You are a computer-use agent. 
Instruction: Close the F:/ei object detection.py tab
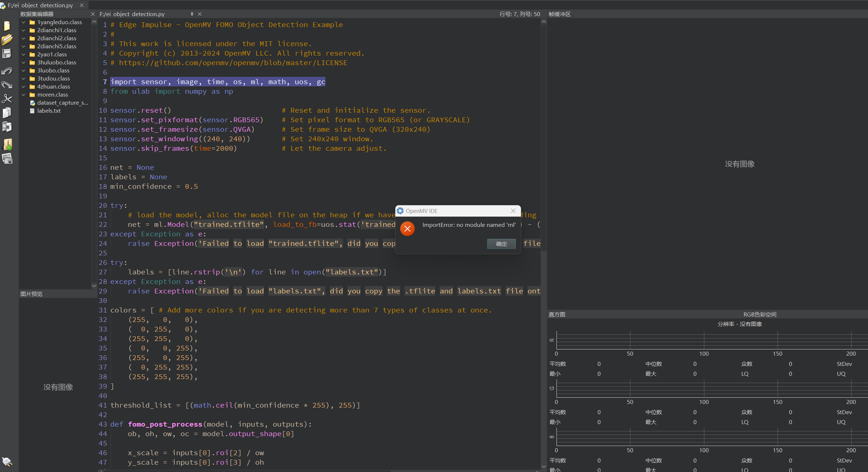coord(82,5)
